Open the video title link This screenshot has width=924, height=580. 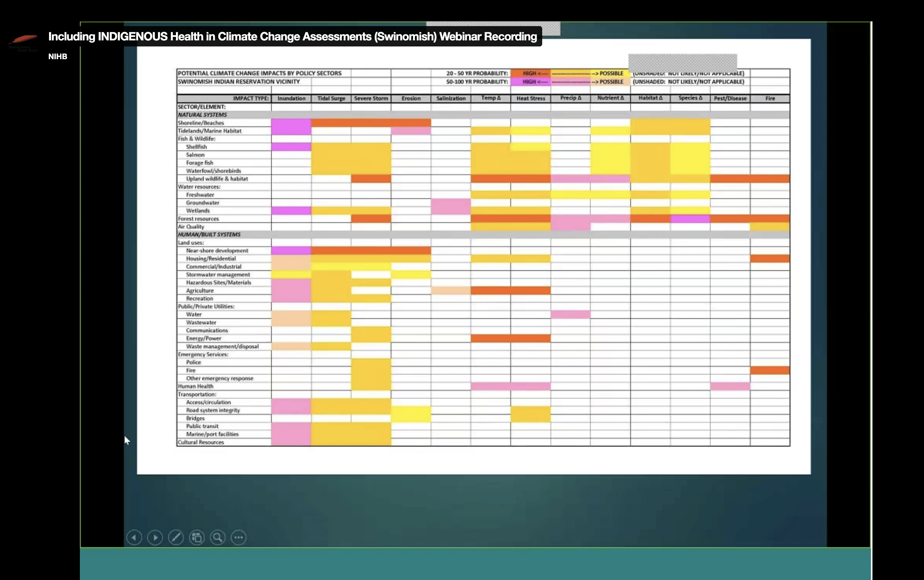292,37
